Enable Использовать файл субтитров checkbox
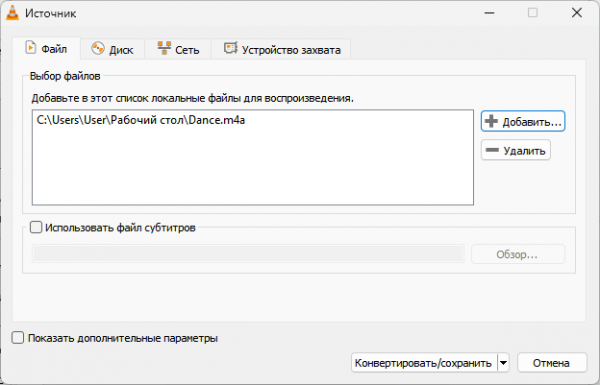Image resolution: width=600 pixels, height=385 pixels. click(36, 227)
